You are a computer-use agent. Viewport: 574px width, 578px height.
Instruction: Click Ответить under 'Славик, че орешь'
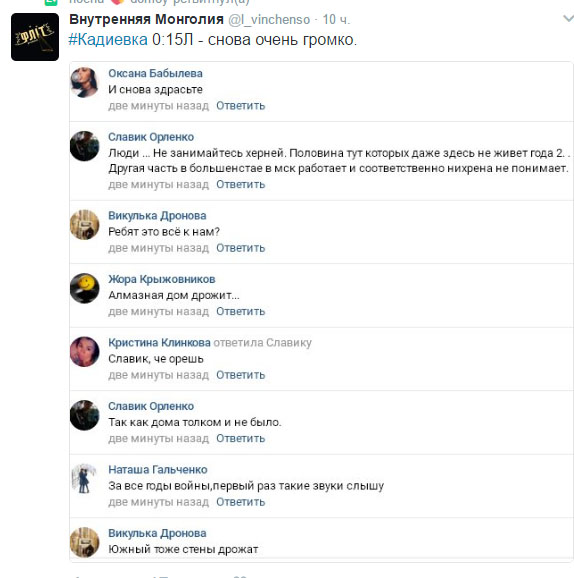[241, 375]
